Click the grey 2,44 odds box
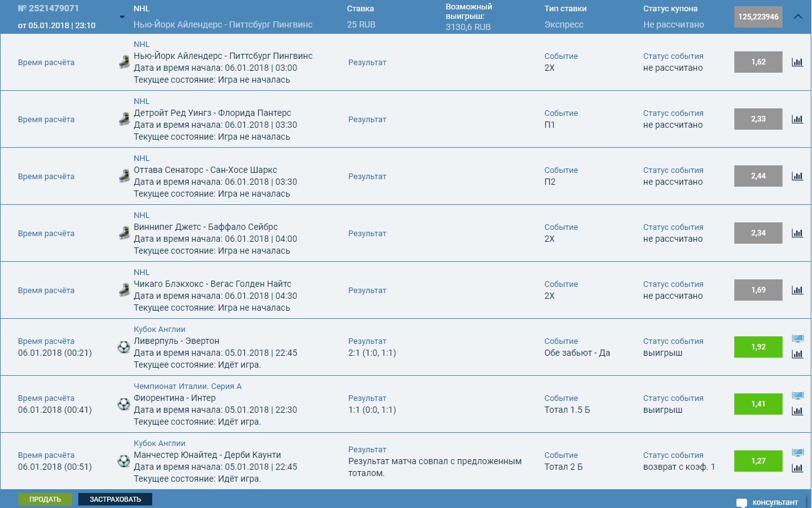 [758, 176]
